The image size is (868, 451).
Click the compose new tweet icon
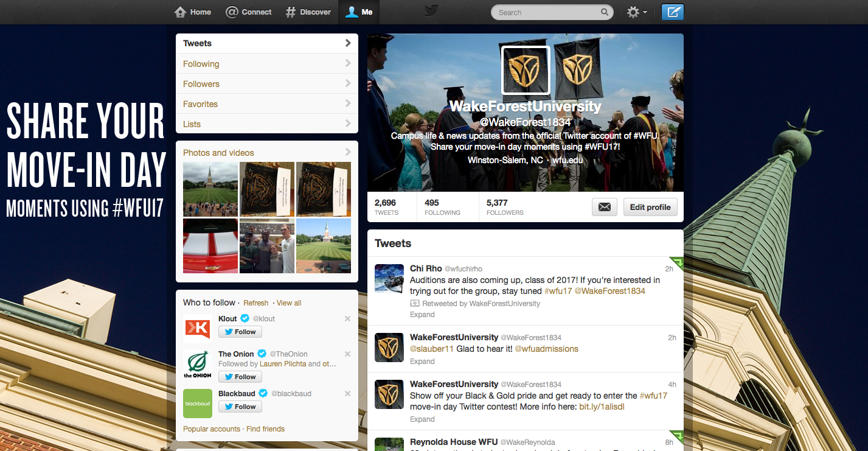[672, 12]
